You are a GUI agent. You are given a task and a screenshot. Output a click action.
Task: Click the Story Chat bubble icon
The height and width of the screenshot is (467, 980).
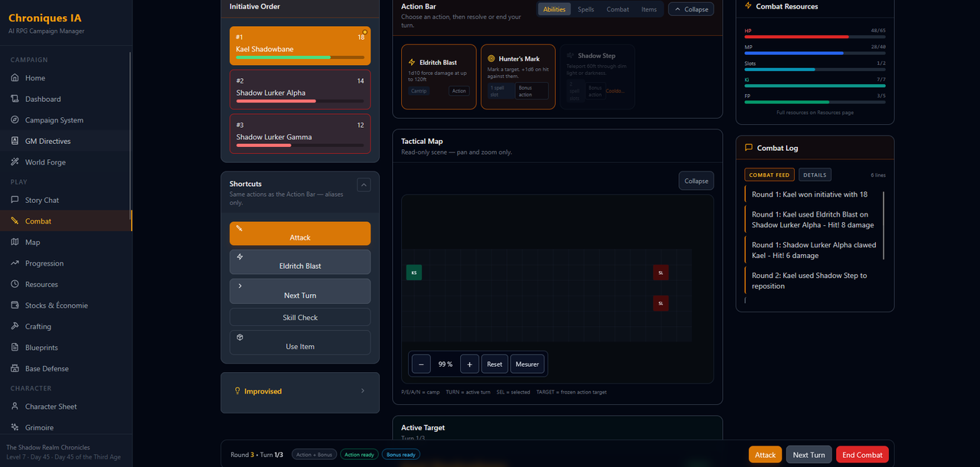tap(15, 200)
